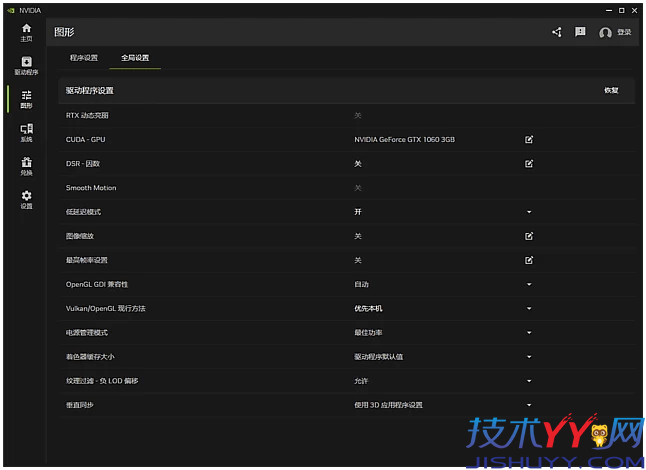Select the 图形 graphics sidebar icon

click(26, 99)
